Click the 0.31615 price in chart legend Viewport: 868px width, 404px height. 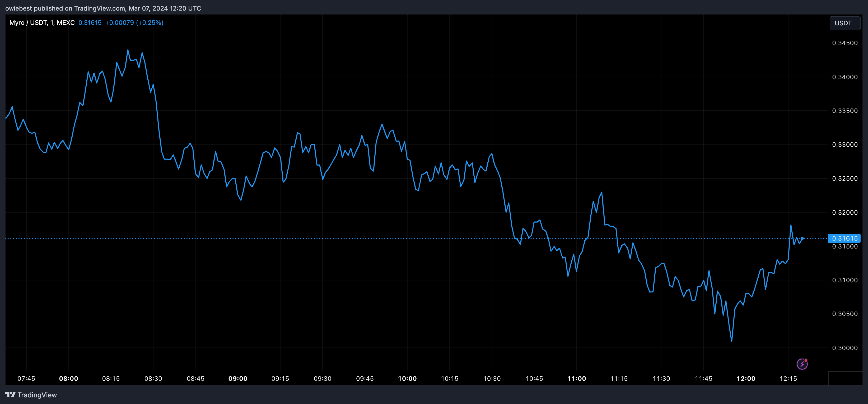tap(90, 22)
